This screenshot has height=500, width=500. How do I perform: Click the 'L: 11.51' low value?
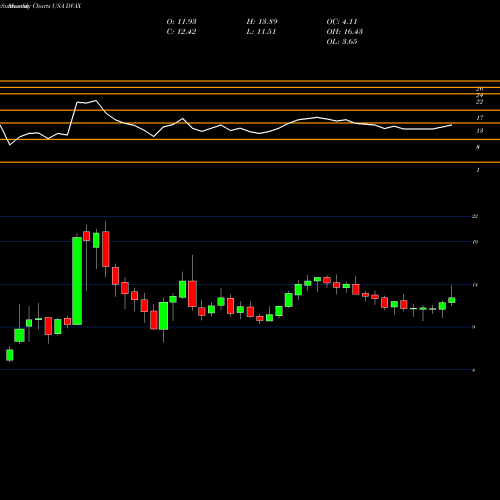coord(261,32)
